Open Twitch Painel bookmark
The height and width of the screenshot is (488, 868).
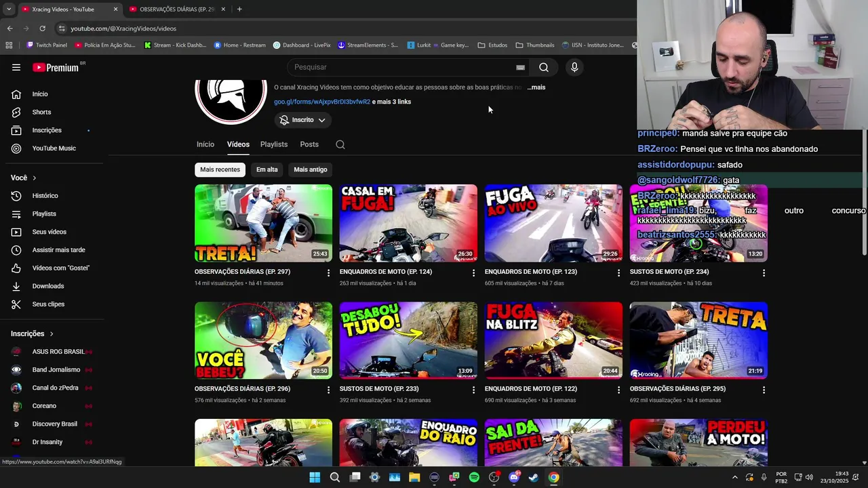point(47,45)
